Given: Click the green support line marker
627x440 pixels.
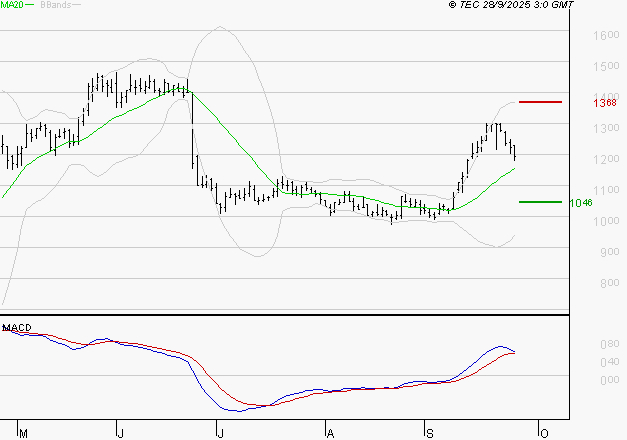Looking at the screenshot, I should point(540,202).
